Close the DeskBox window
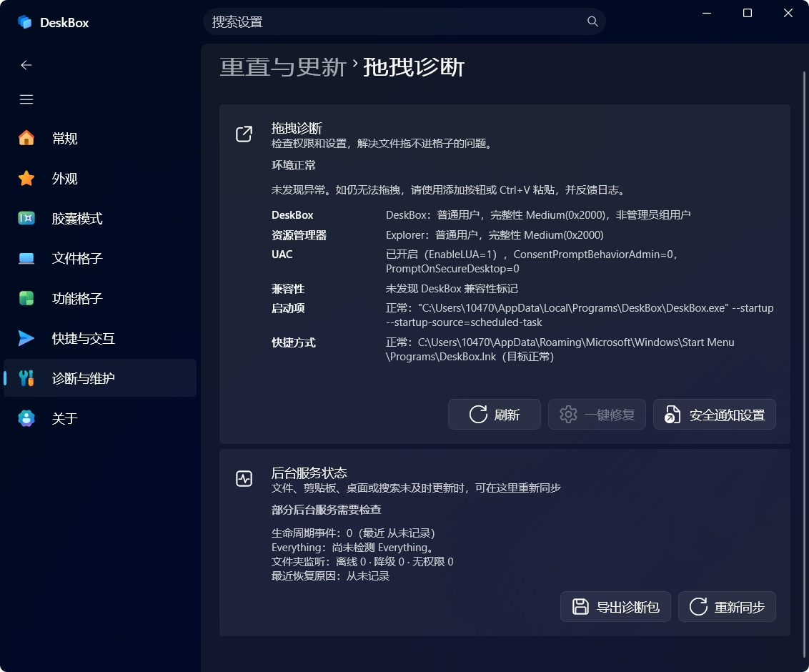The height and width of the screenshot is (672, 809). click(x=788, y=13)
